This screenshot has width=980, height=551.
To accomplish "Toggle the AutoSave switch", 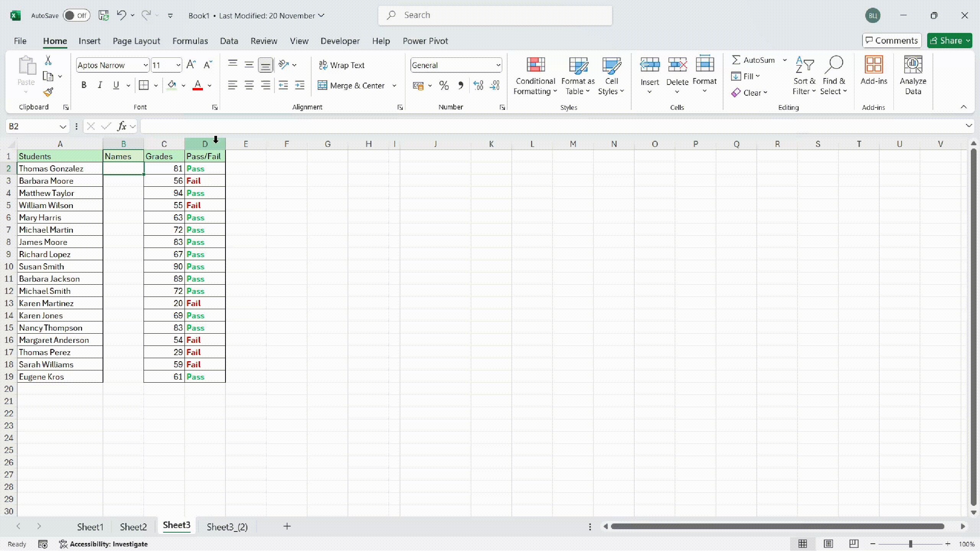I will [x=76, y=15].
